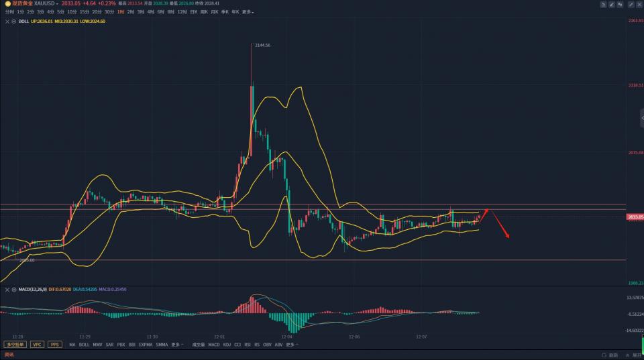644x360 pixels.
Task: Close the BOLL indicator with the X
Action: click(x=7, y=21)
